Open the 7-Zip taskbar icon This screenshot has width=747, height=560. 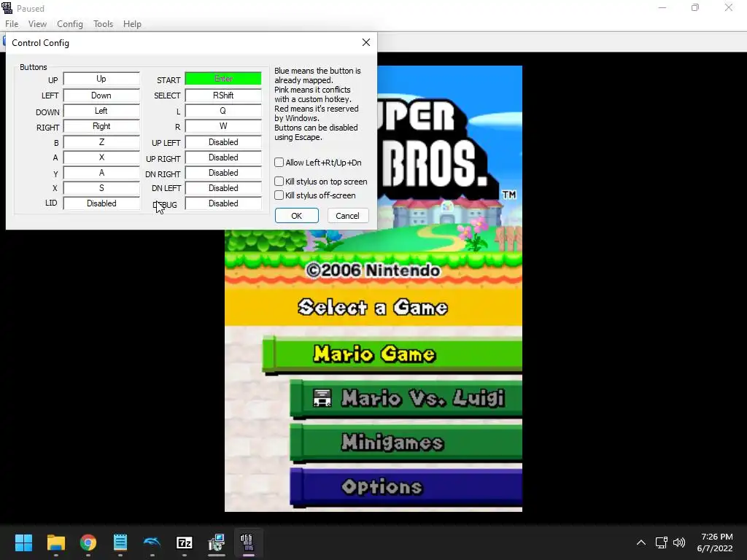(x=185, y=542)
